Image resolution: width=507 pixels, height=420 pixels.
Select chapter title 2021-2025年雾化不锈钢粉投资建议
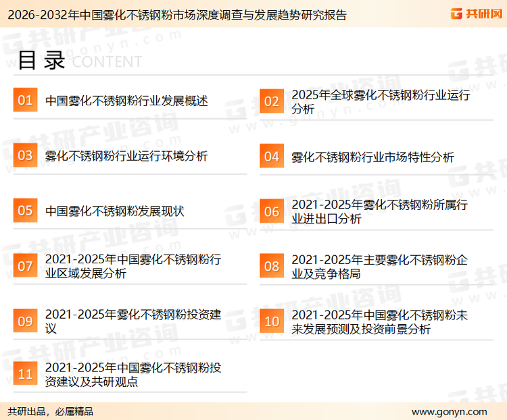[x=133, y=321]
